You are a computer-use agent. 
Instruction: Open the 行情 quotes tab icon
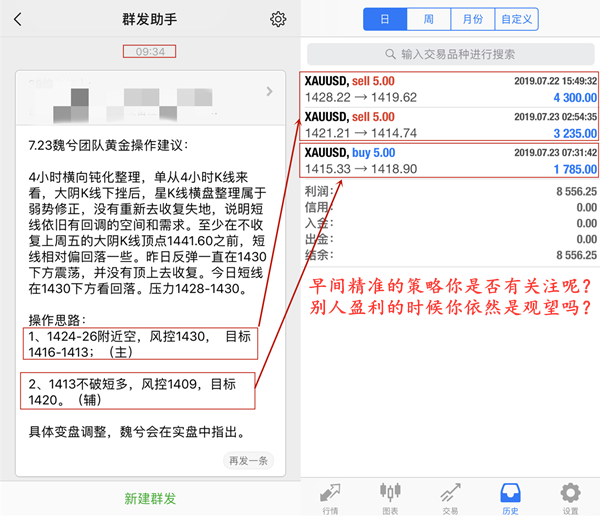click(x=330, y=493)
